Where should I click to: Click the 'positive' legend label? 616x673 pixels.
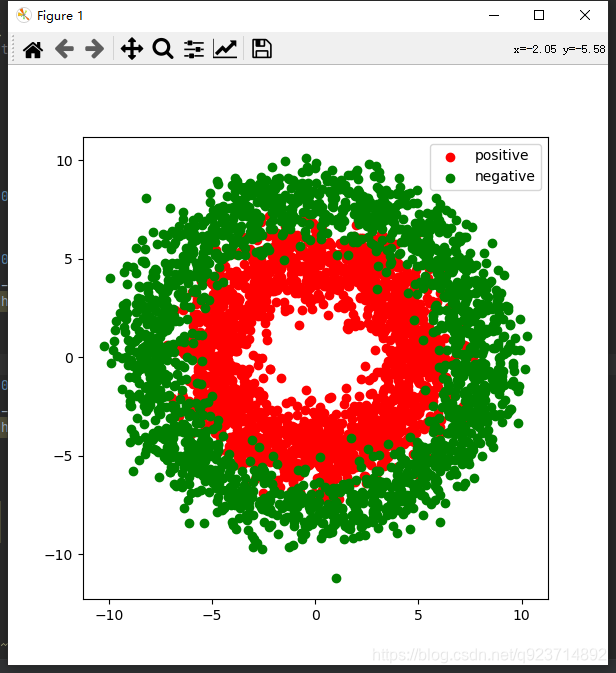click(x=501, y=155)
